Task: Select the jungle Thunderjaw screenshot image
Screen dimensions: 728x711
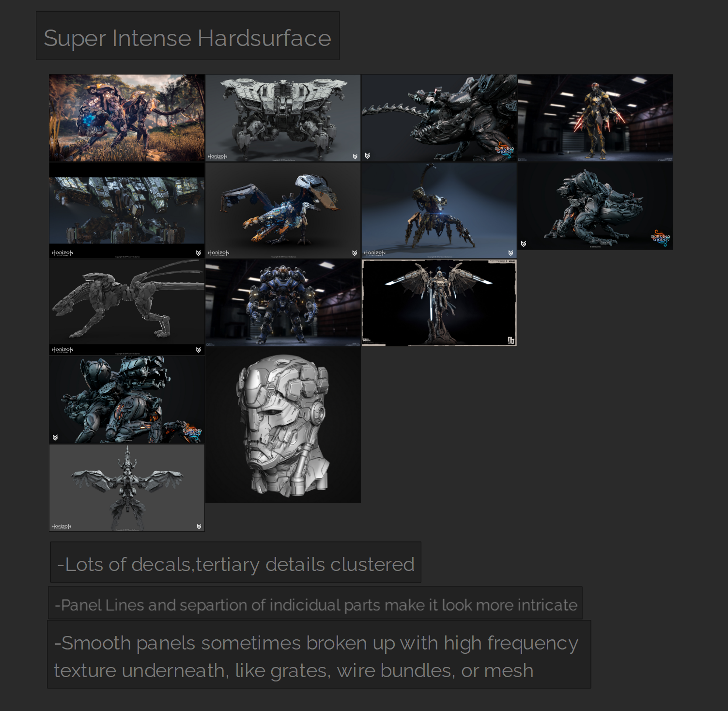Action: click(x=127, y=118)
